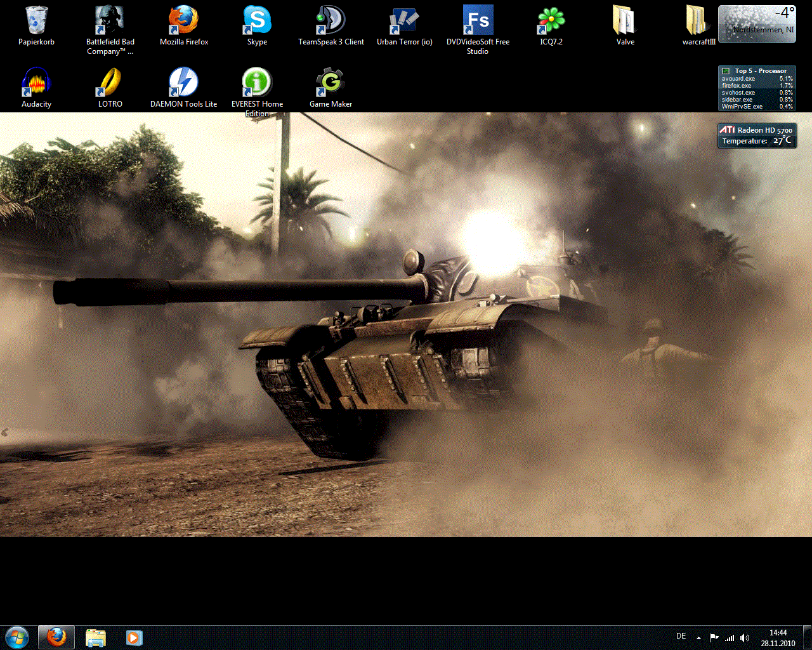Select the LOTRO ring icon
Viewport: 812px width, 650px height.
click(110, 88)
